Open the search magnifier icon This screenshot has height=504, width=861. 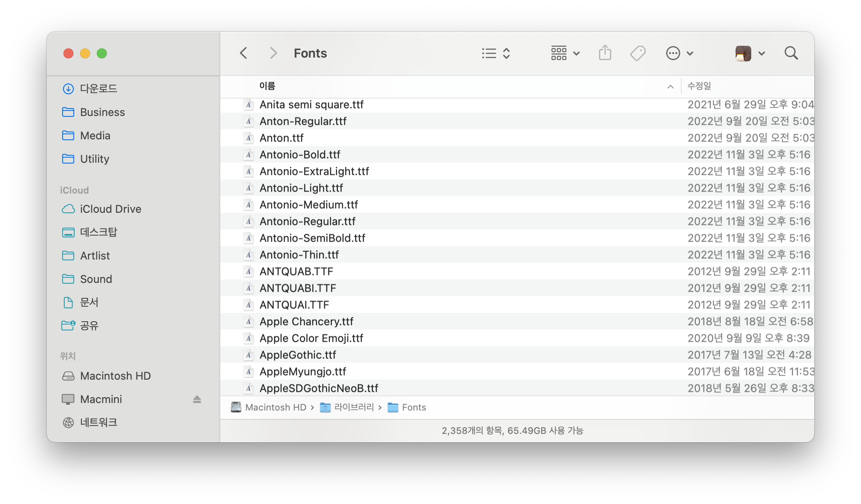(791, 53)
